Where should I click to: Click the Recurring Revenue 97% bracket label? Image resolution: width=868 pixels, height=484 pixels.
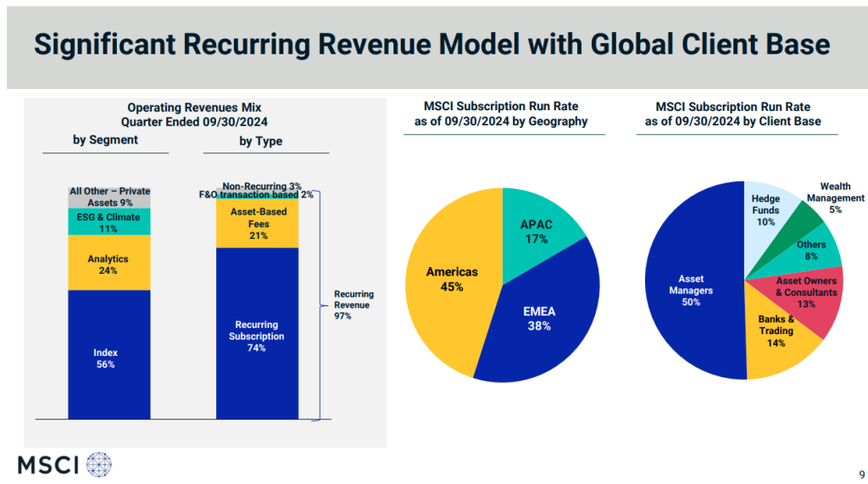tap(353, 304)
